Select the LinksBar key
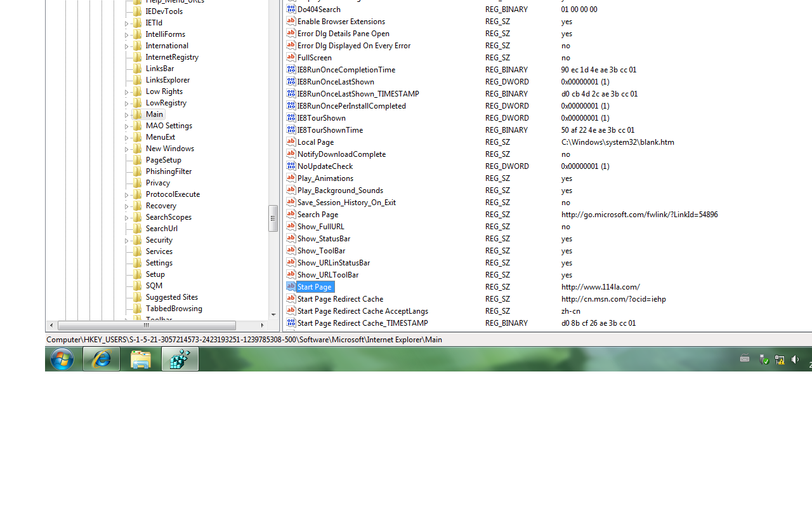Viewport: 812px width, 508px height. pyautogui.click(x=159, y=69)
